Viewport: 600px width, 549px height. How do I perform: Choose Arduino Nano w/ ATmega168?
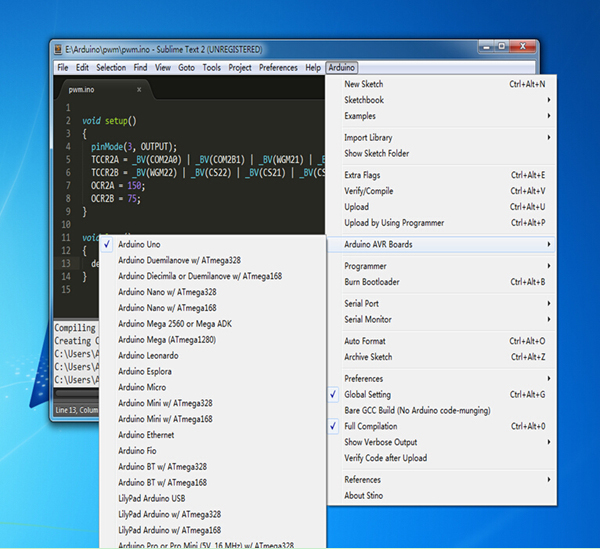tap(213, 308)
